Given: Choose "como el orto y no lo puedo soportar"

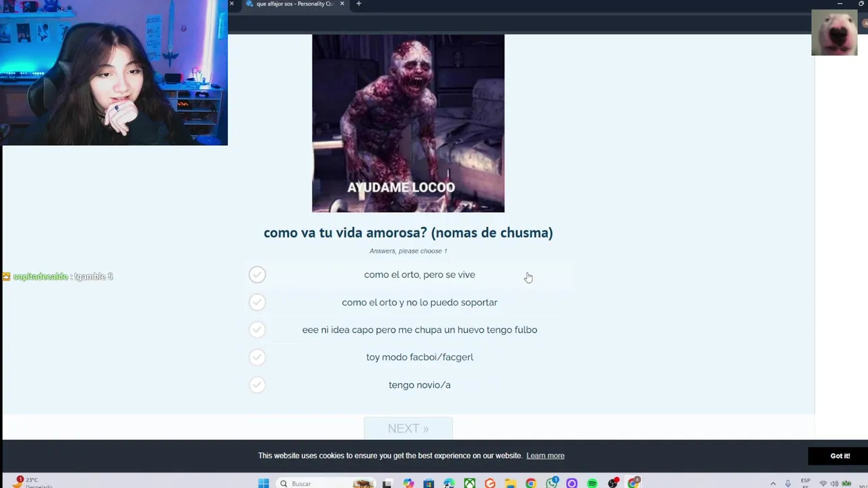Looking at the screenshot, I should 410,302.
